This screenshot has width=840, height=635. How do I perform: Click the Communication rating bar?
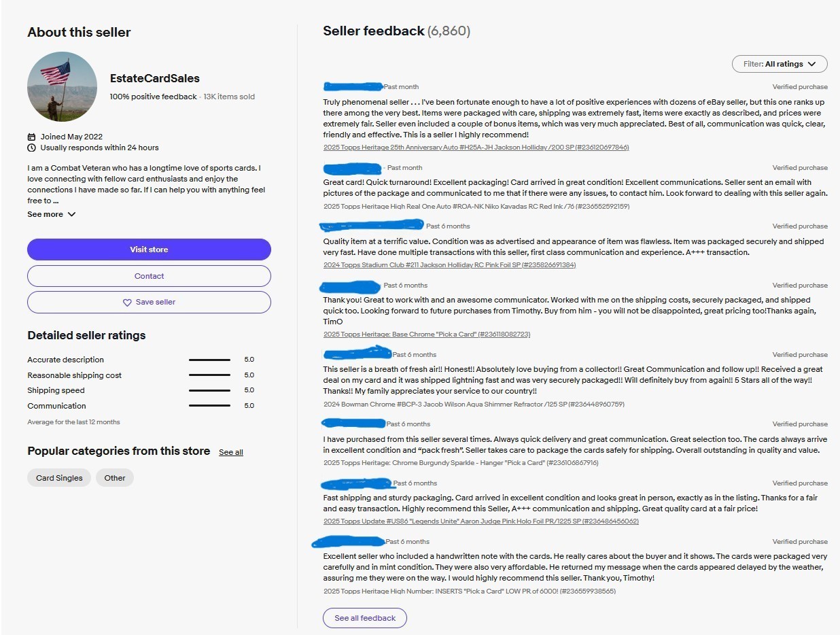pos(209,406)
